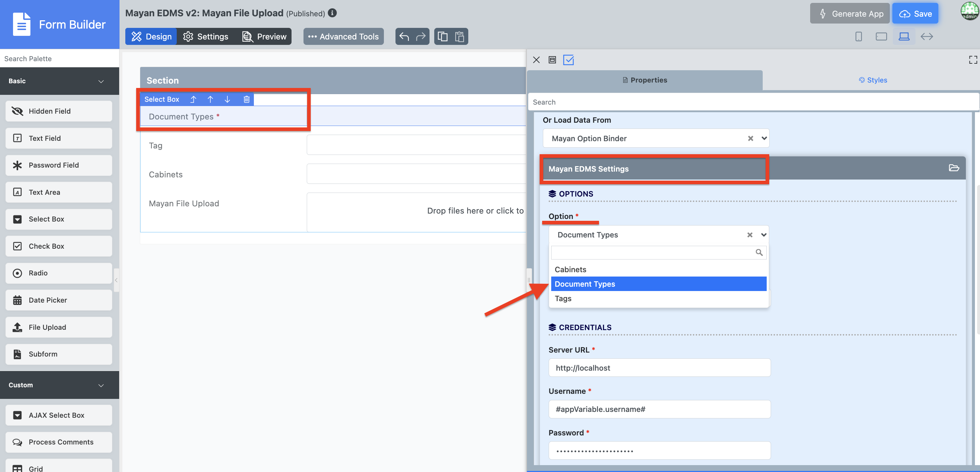Collapse the Custom palette section
The width and height of the screenshot is (980, 472).
(x=101, y=385)
